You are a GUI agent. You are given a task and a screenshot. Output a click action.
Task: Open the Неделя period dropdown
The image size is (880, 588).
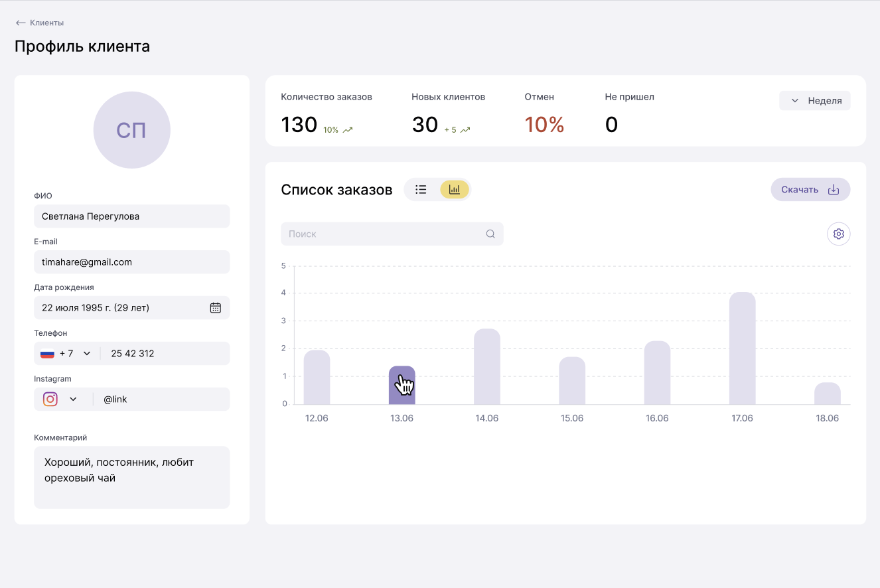(815, 101)
